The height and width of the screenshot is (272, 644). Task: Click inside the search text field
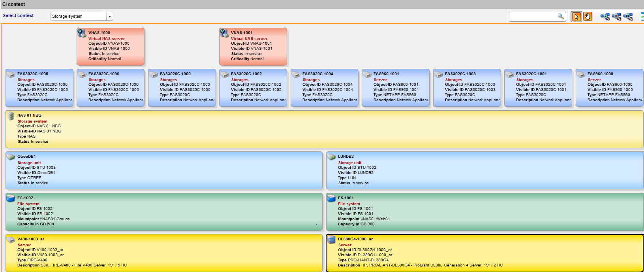[x=533, y=17]
